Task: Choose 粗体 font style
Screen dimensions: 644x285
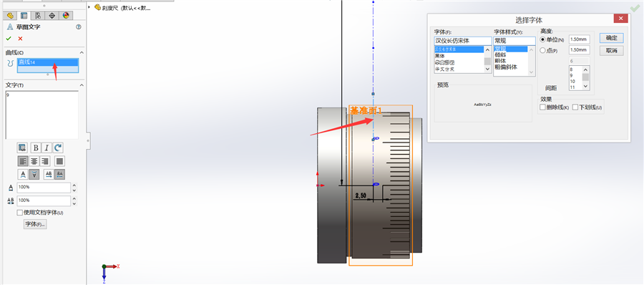Action: [x=500, y=61]
